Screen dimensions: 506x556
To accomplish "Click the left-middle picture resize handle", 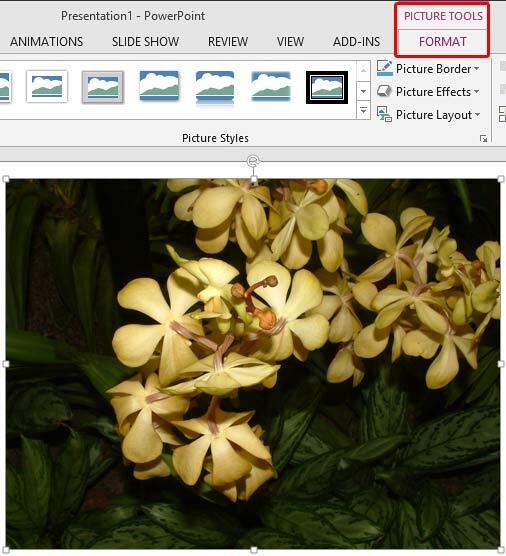I will pos(6,364).
